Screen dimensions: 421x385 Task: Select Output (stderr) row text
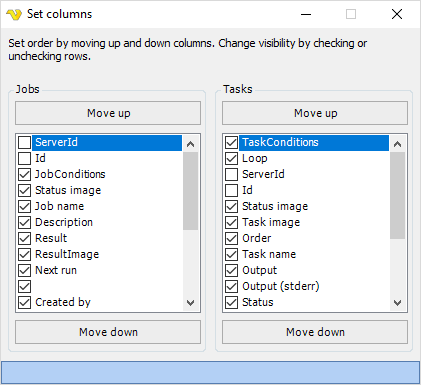pyautogui.click(x=281, y=286)
